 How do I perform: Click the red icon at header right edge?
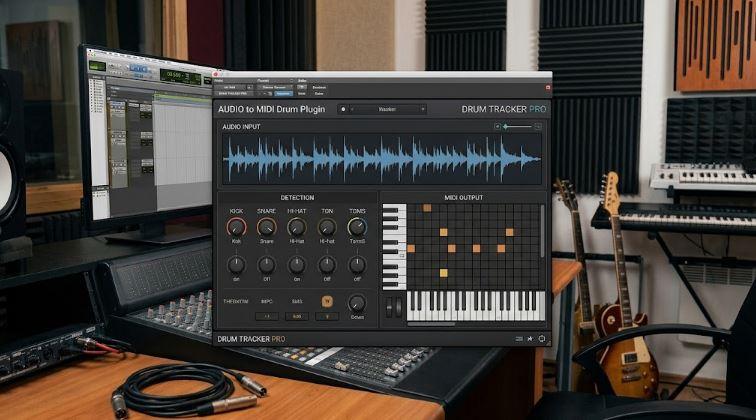coord(548,88)
